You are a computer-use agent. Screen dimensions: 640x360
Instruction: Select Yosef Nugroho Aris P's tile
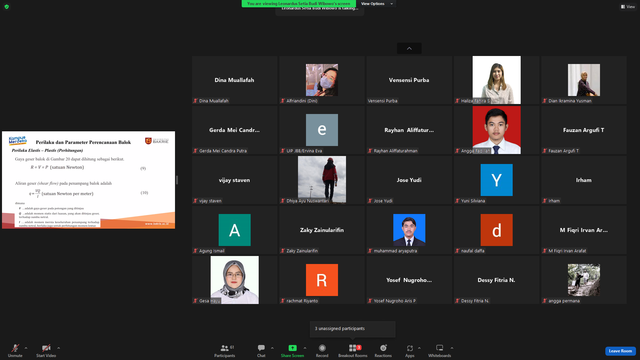(409, 280)
